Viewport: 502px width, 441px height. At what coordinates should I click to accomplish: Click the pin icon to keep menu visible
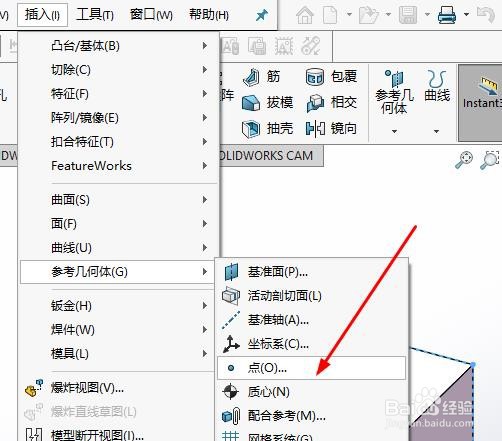[x=262, y=15]
